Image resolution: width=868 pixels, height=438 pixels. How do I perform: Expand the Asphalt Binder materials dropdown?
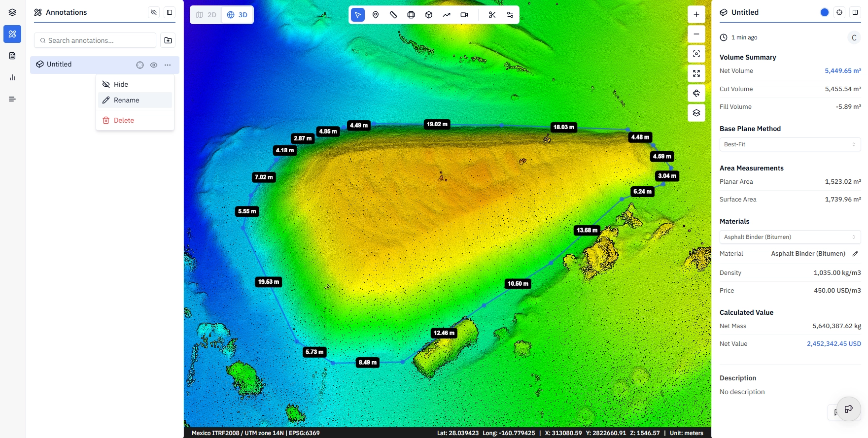790,237
